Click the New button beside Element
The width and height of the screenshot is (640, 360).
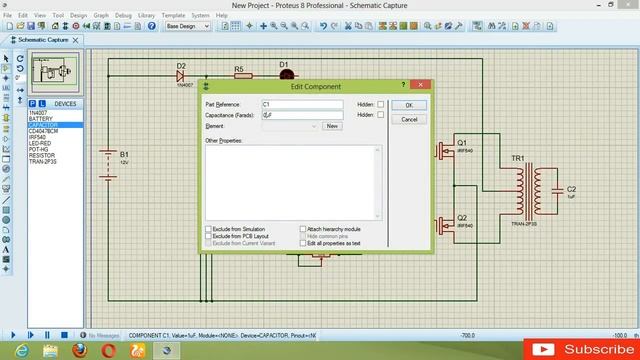click(x=332, y=126)
